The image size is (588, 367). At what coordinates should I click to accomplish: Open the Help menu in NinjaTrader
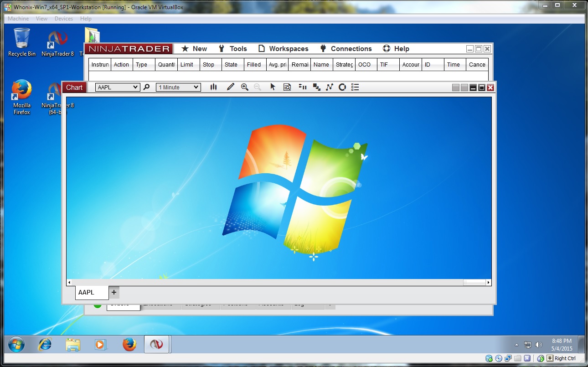(x=396, y=49)
